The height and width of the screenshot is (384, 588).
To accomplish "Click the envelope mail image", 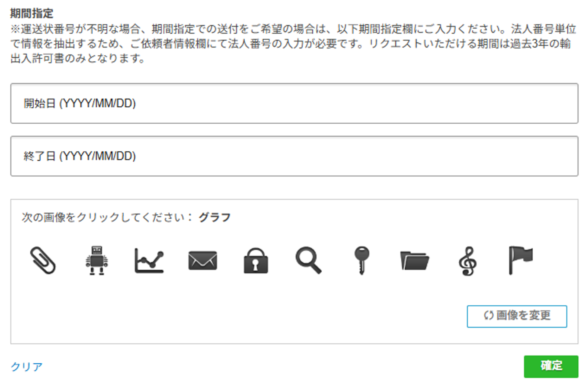I will click(x=202, y=261).
